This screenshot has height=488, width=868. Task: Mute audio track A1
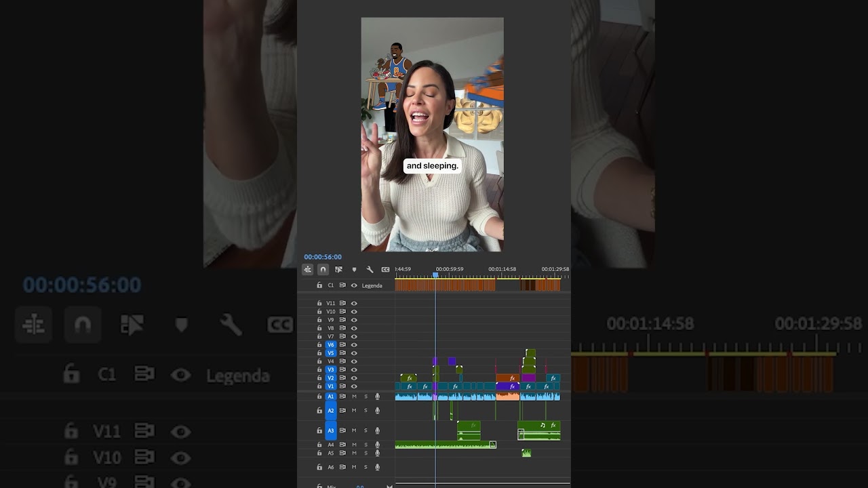(x=354, y=396)
